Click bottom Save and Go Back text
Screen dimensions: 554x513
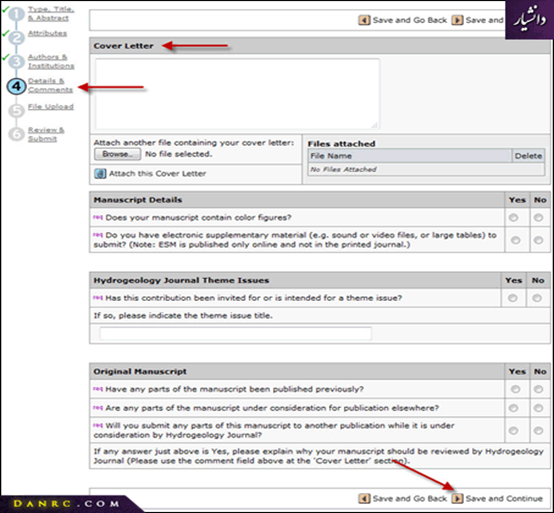click(x=410, y=499)
